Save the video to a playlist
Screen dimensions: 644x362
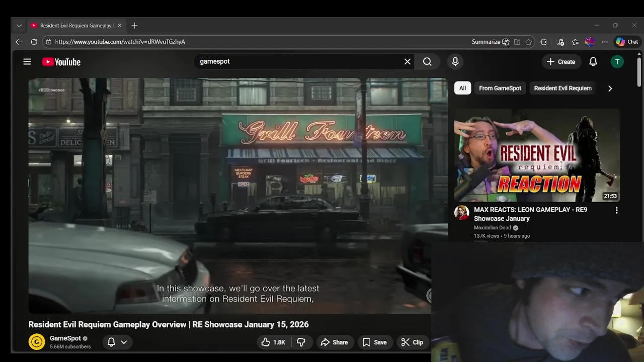[x=375, y=342]
